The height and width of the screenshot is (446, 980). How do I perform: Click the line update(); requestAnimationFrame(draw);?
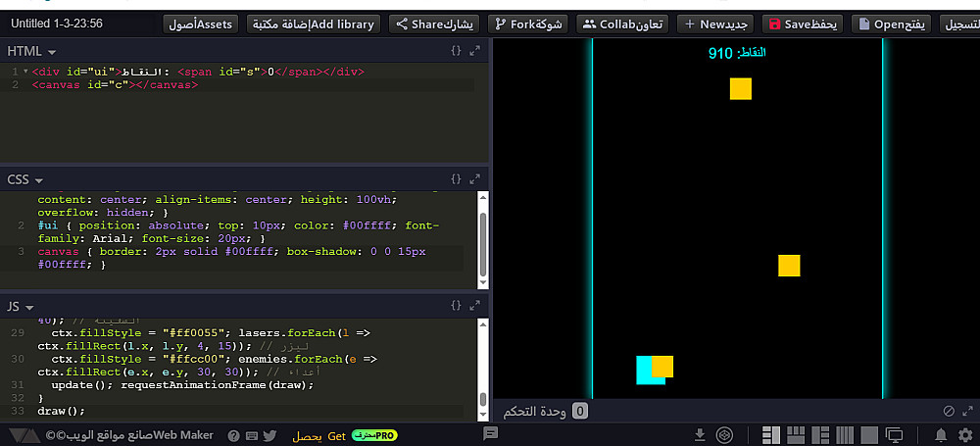click(x=182, y=384)
